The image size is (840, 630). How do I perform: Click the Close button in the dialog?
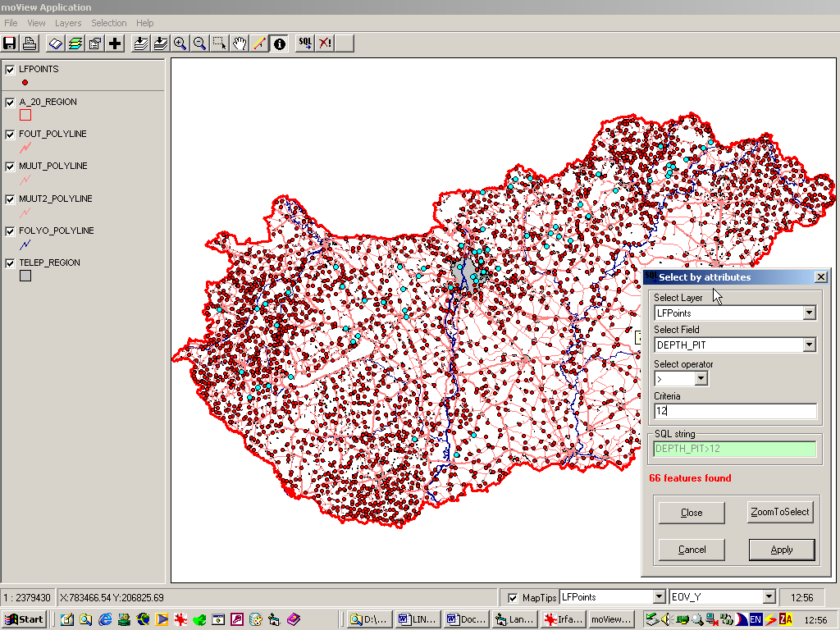[x=692, y=513]
